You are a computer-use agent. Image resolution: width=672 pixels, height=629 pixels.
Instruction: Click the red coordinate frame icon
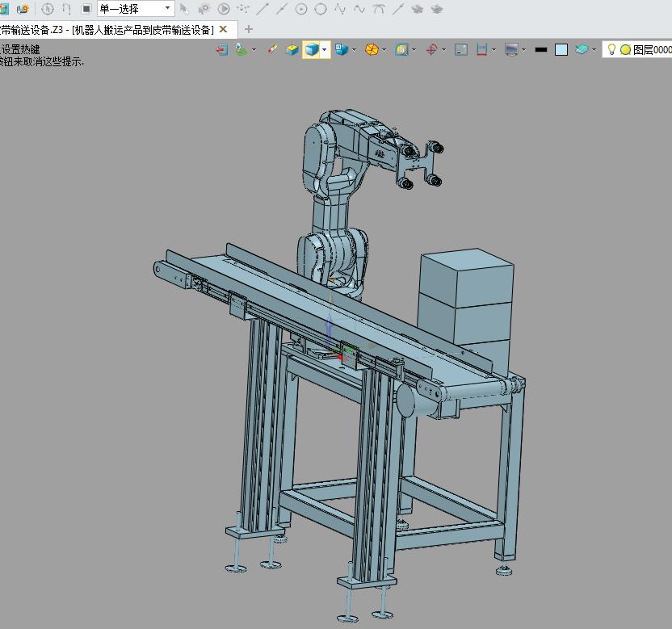coord(431,50)
